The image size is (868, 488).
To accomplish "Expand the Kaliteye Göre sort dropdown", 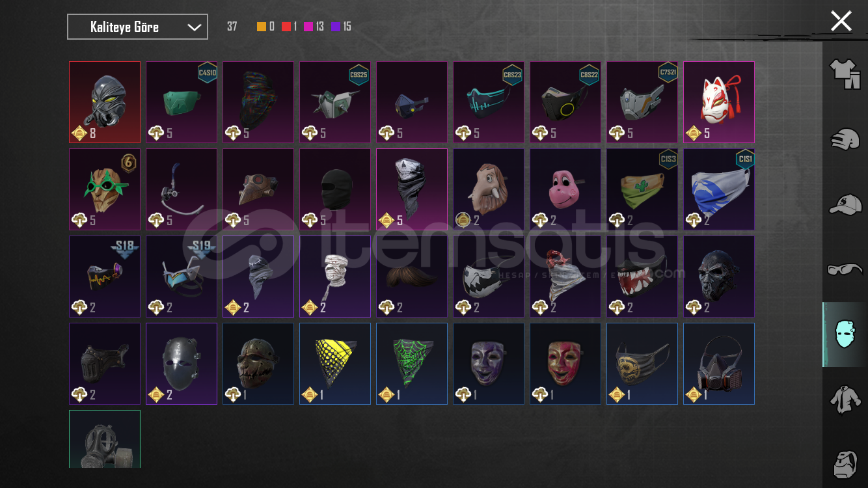I will point(138,27).
